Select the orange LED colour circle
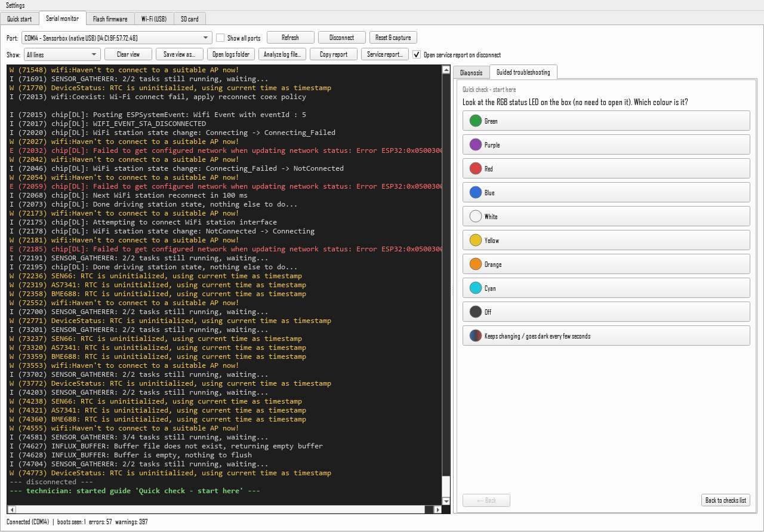The height and width of the screenshot is (532, 764). pos(476,265)
